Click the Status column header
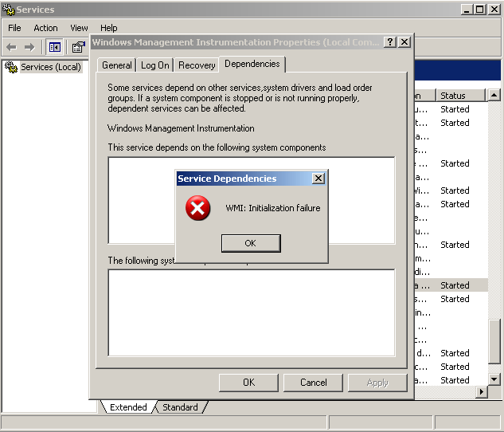 (x=460, y=96)
